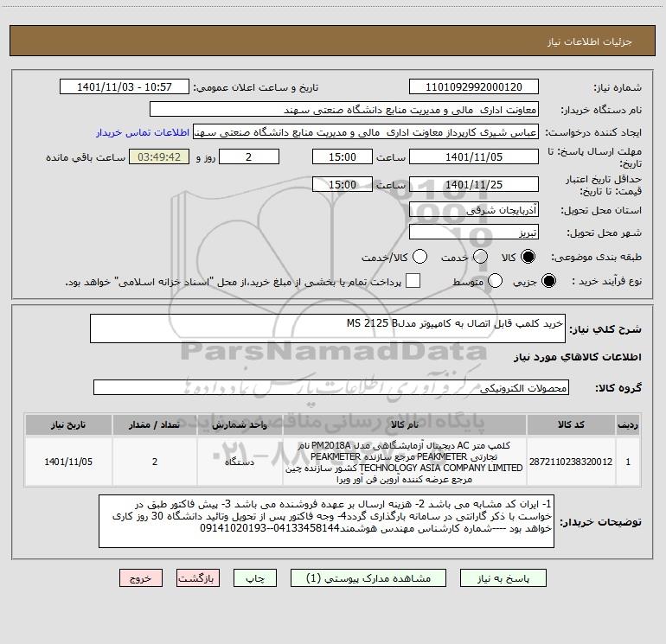Screen dimensions: 666x644
Task: Click the پاسخ به نیاز button
Action: click(x=503, y=578)
